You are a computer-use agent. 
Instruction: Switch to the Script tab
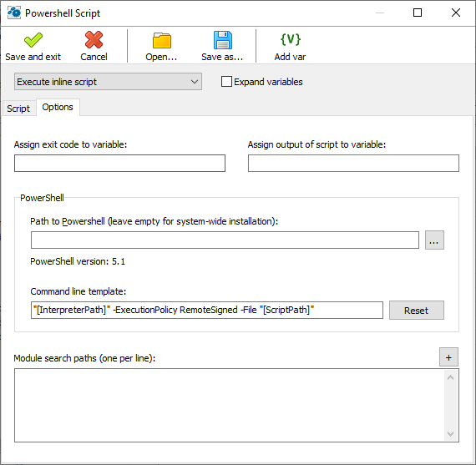pyautogui.click(x=18, y=109)
